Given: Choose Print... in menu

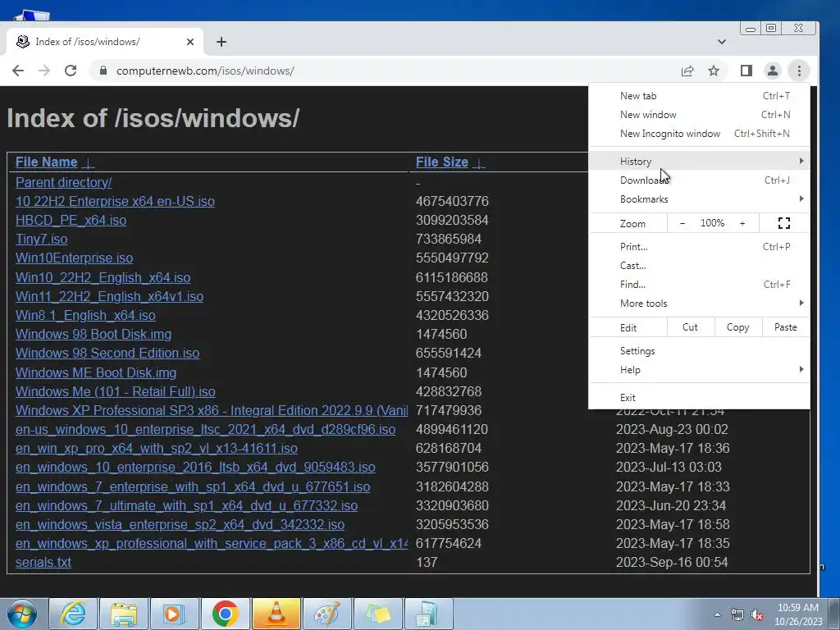Looking at the screenshot, I should click(x=699, y=247).
